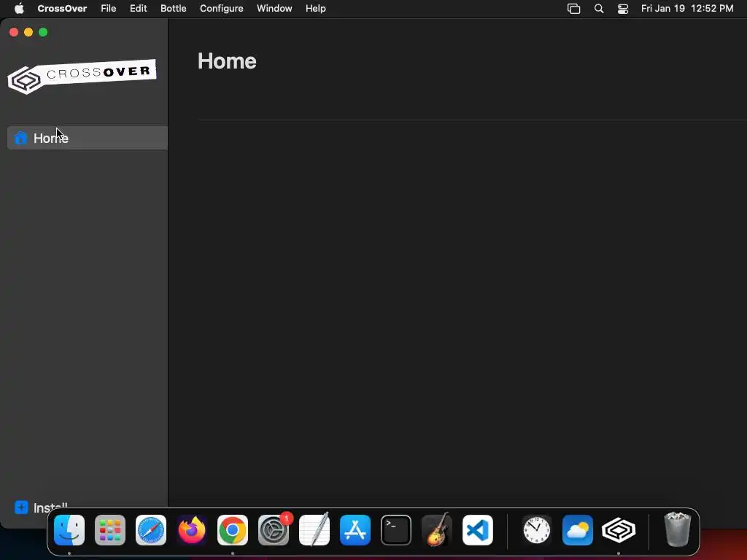The image size is (747, 560).
Task: Click the date and time display
Action: (x=687, y=9)
